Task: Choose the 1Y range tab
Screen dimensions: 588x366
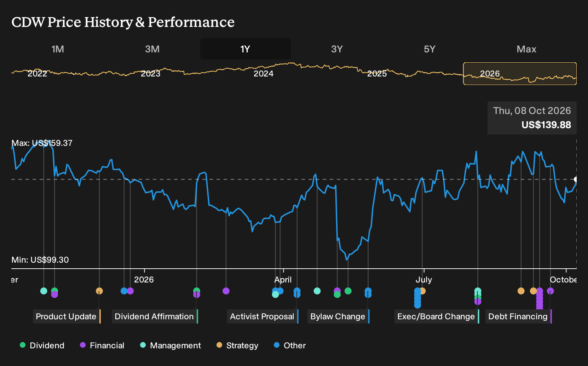Action: [x=245, y=49]
